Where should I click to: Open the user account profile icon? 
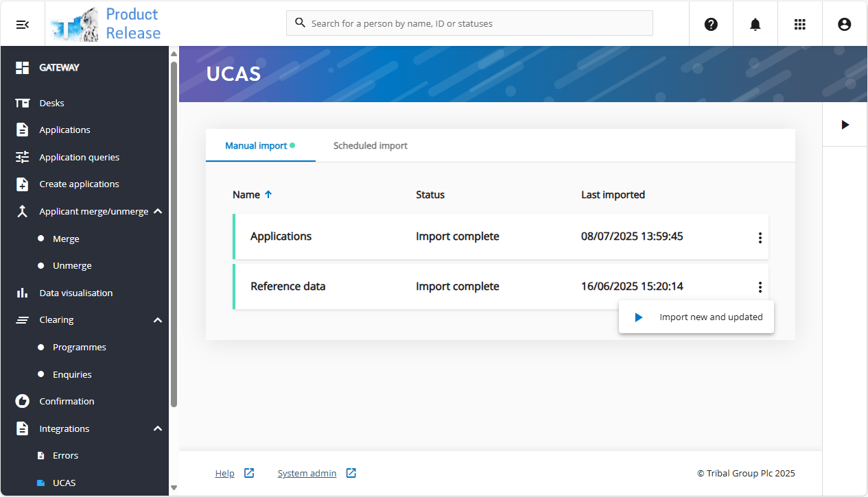(x=844, y=24)
